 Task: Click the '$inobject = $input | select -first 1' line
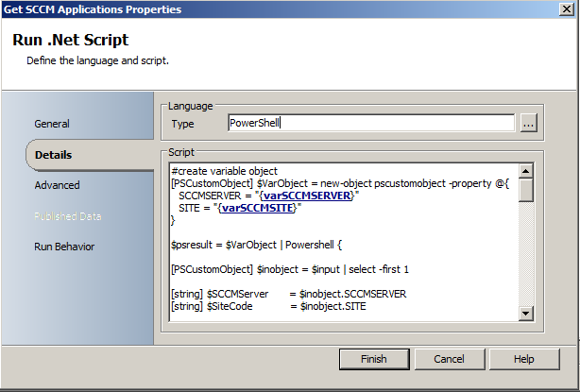pyautogui.click(x=290, y=269)
